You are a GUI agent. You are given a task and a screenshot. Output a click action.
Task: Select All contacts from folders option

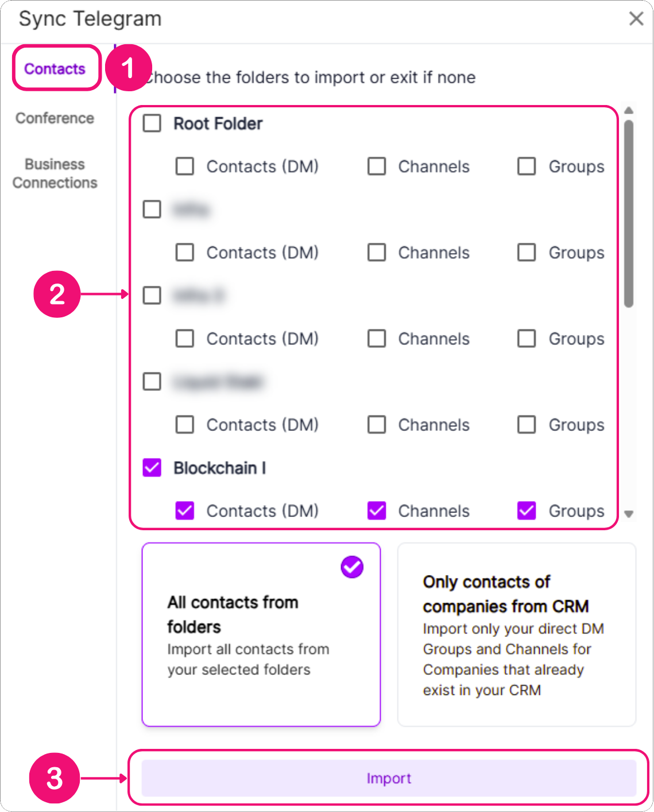click(261, 634)
